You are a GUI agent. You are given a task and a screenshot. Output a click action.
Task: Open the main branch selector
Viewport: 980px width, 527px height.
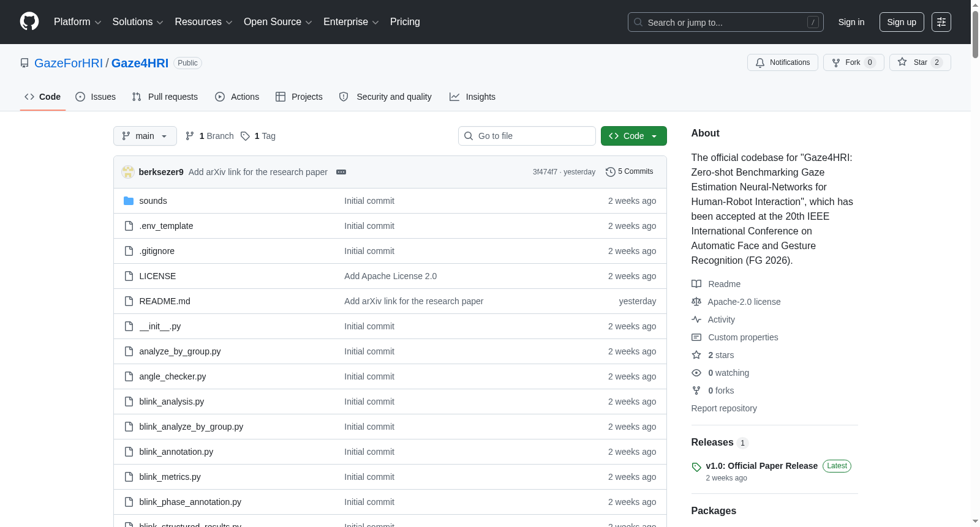coord(145,136)
